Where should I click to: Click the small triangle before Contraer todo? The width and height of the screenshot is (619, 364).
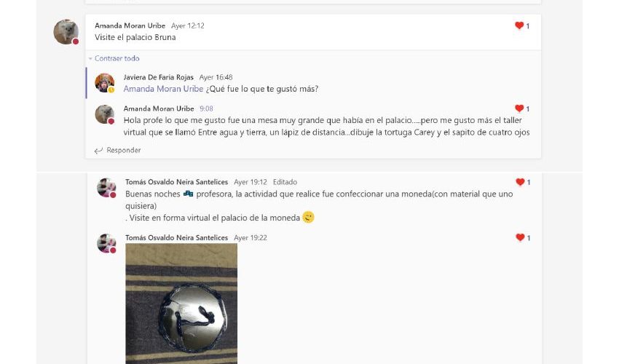[x=90, y=58]
